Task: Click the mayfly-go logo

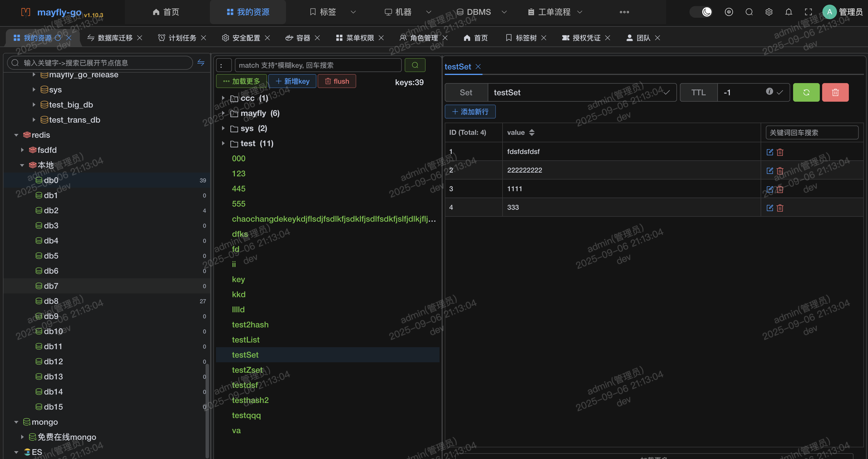Action: pos(26,12)
